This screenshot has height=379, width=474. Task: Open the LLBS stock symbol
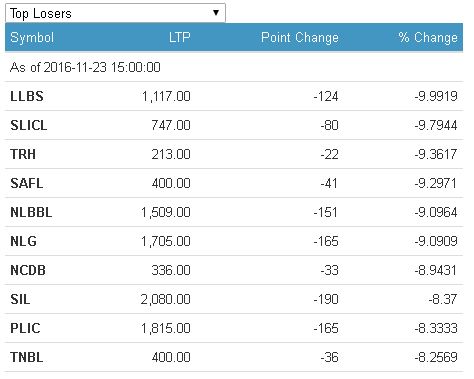click(27, 96)
